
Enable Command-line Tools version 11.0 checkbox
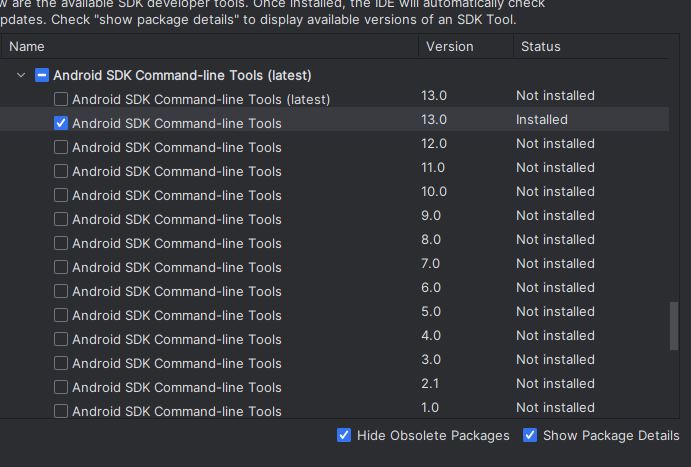[x=61, y=171]
